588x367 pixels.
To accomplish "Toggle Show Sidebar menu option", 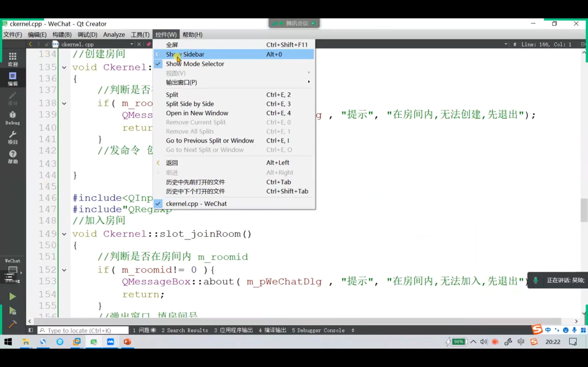I will pos(185,54).
